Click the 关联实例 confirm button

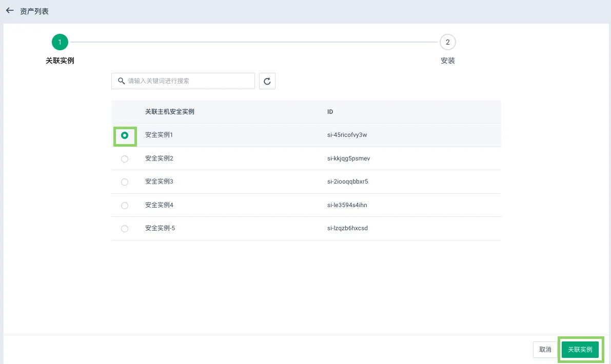pos(580,350)
